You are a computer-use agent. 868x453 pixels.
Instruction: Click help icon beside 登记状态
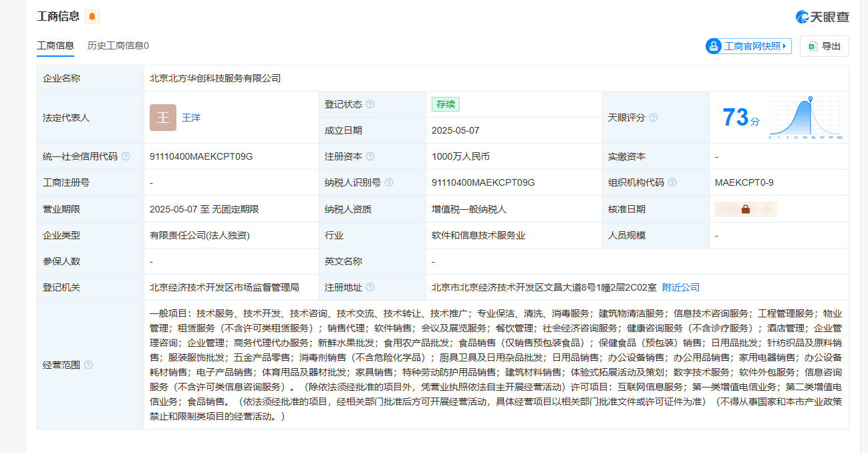[370, 104]
